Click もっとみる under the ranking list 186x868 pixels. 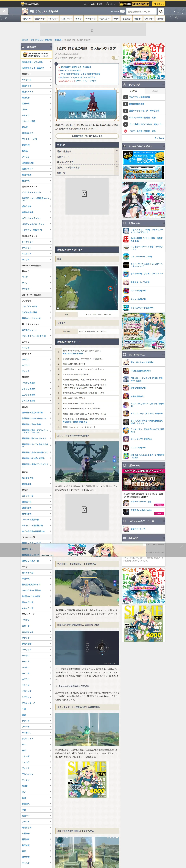(x=159, y=138)
